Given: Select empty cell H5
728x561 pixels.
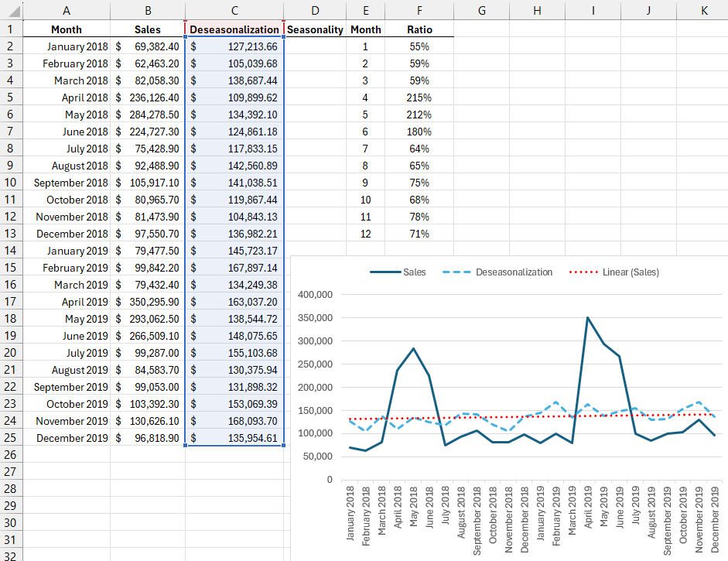Looking at the screenshot, I should click(537, 97).
